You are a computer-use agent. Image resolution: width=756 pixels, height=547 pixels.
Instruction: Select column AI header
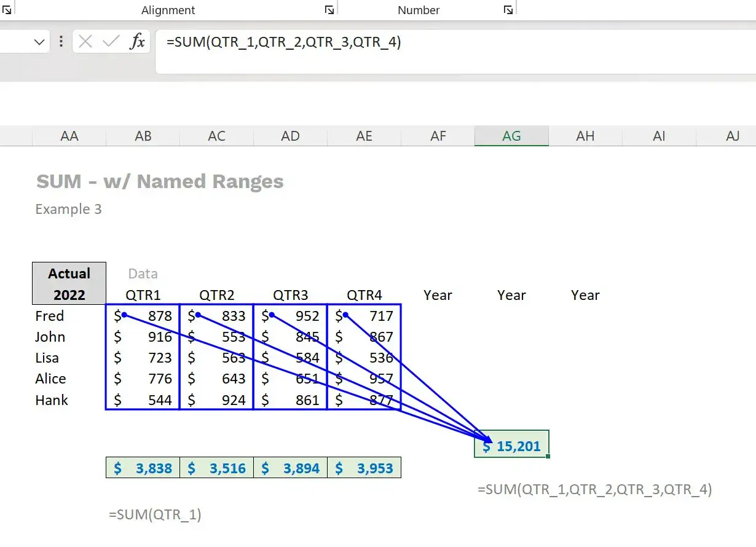coord(660,136)
